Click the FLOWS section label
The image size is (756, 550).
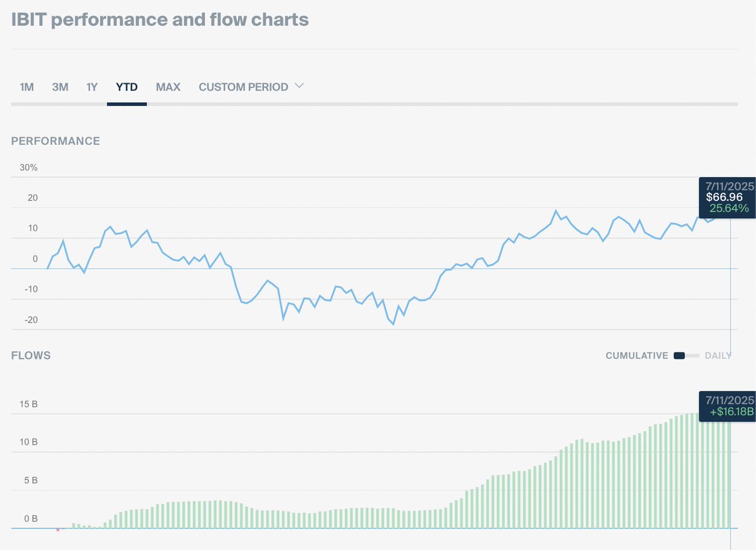pos(31,356)
